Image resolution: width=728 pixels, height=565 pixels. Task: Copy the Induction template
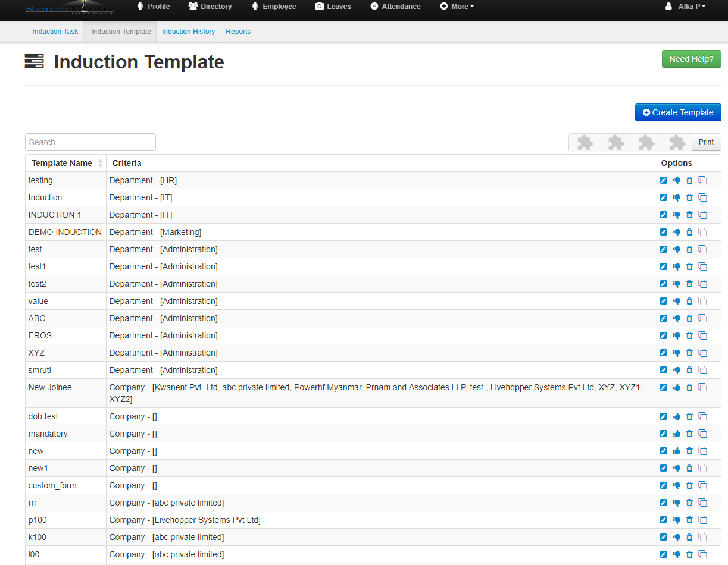703,197
